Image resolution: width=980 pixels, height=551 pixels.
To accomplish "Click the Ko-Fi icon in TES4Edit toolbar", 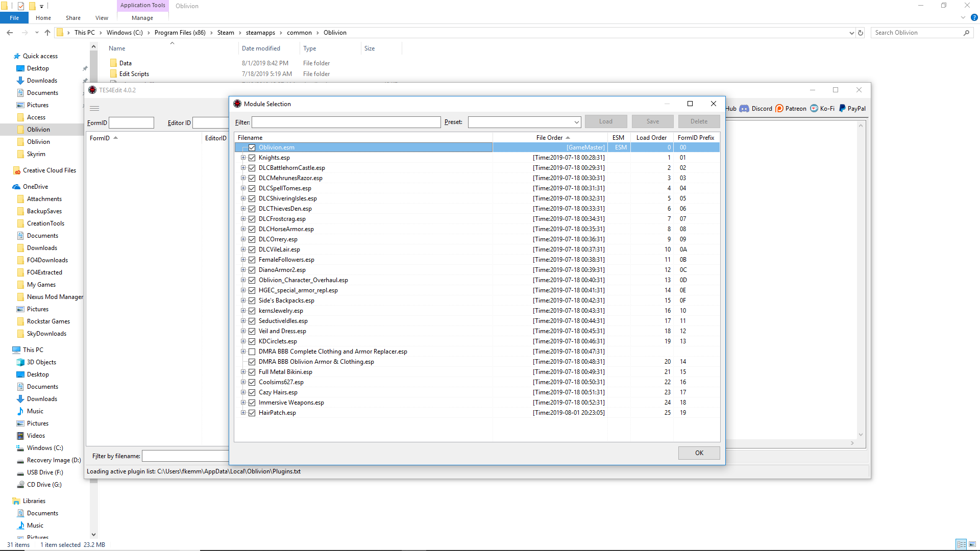I will pyautogui.click(x=814, y=109).
